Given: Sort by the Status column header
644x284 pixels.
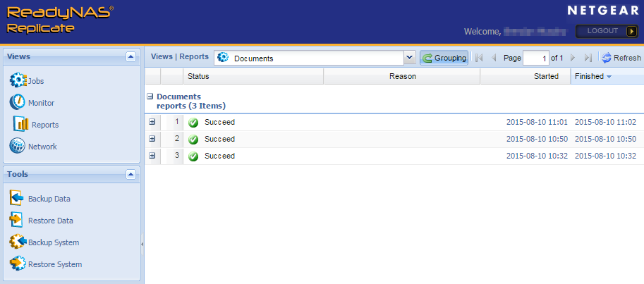Looking at the screenshot, I should pyautogui.click(x=198, y=76).
